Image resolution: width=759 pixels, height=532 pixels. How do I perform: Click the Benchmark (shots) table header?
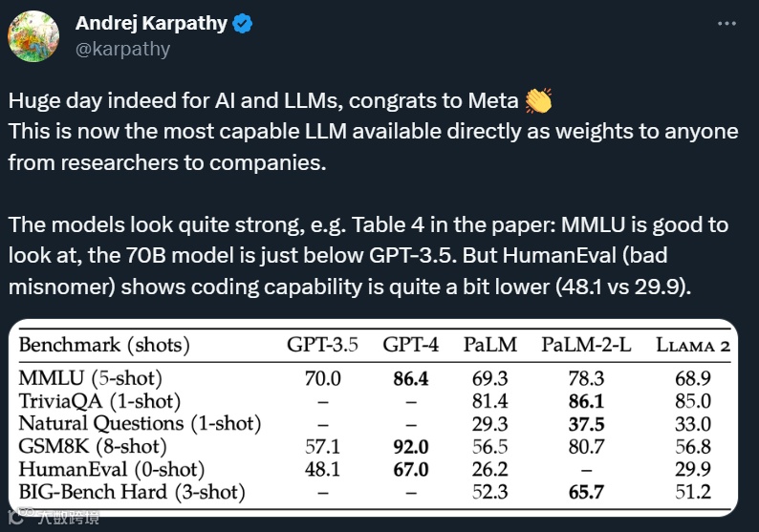pyautogui.click(x=105, y=345)
